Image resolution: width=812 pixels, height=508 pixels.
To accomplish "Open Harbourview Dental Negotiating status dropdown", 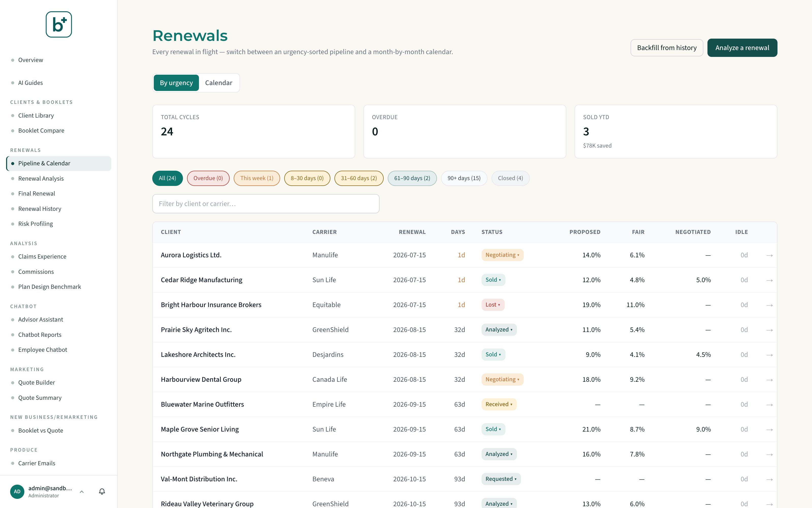I will (502, 379).
